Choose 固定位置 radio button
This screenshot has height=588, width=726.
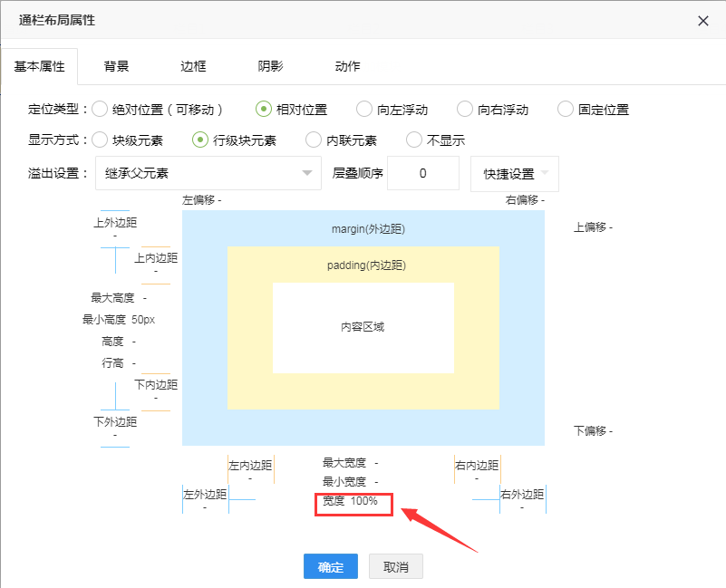566,110
